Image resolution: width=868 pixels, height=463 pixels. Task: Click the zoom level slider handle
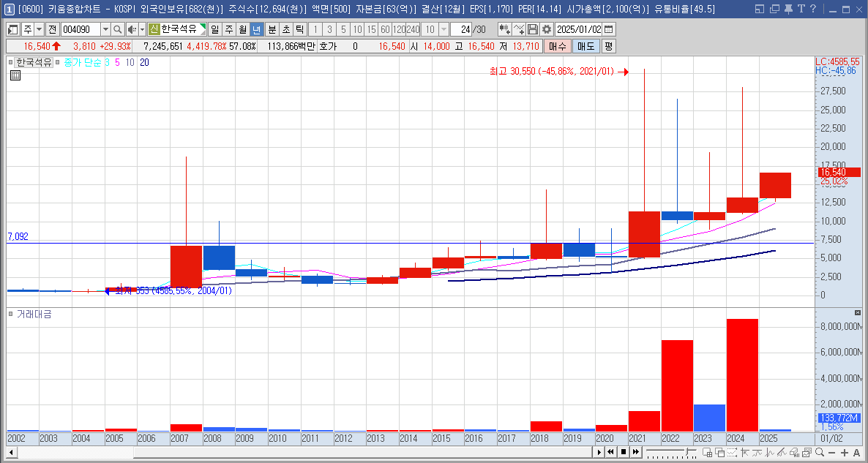(687, 452)
